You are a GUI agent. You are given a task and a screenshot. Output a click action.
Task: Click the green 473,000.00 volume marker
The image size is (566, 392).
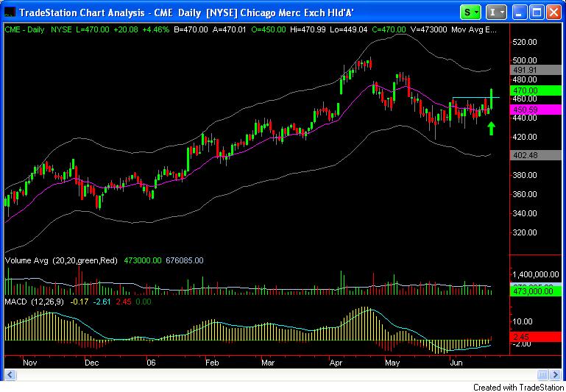pos(535,291)
